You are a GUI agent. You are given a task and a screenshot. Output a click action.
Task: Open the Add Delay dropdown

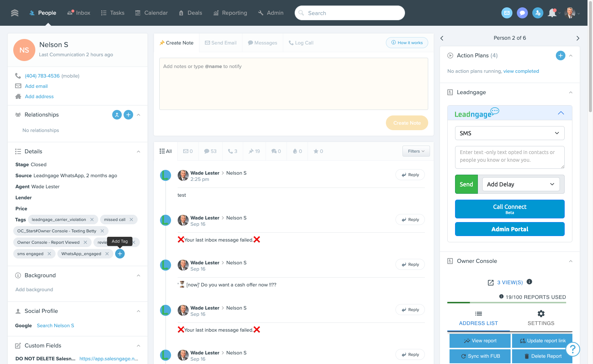[x=521, y=184]
